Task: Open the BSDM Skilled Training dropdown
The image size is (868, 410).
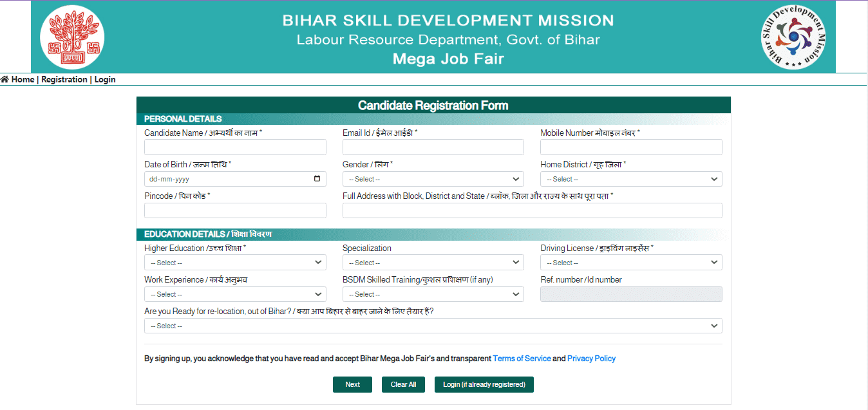Action: pos(433,294)
